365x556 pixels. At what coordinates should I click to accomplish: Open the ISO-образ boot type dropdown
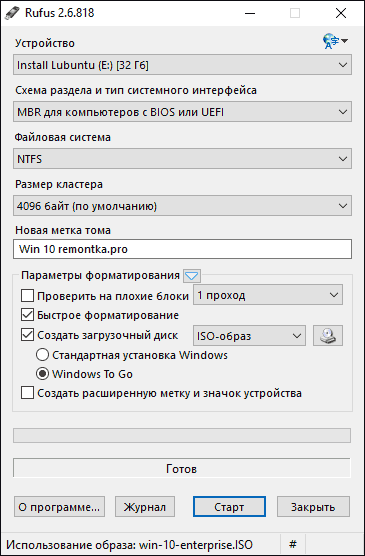(x=249, y=335)
